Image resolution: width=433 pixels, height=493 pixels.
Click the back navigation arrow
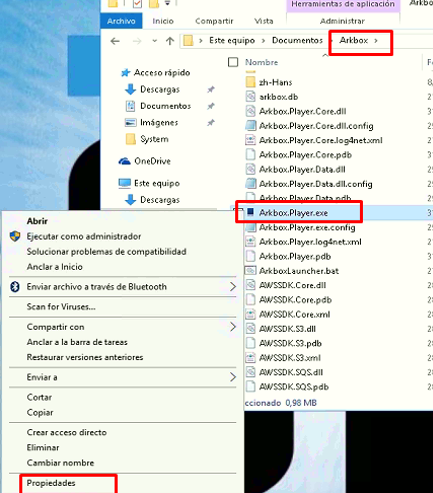tap(115, 41)
